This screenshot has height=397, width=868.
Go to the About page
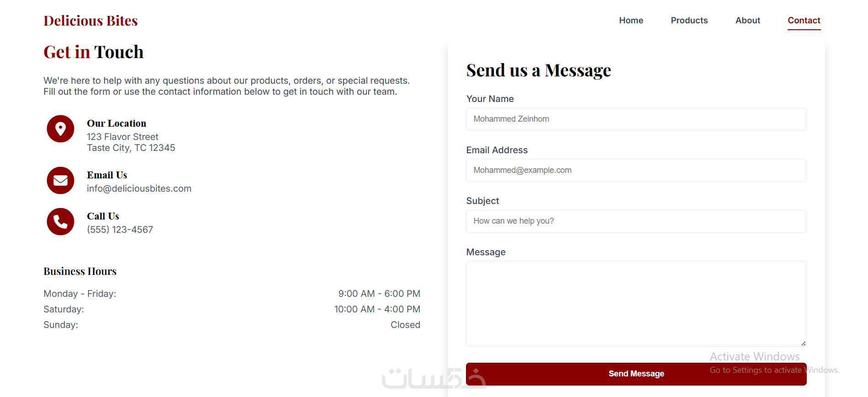(747, 20)
